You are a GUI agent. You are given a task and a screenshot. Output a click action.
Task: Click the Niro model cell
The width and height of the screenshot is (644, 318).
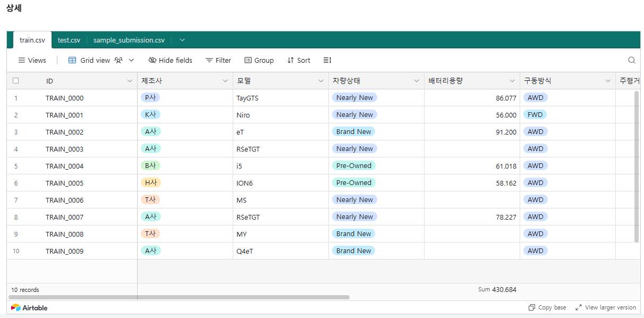coord(281,115)
